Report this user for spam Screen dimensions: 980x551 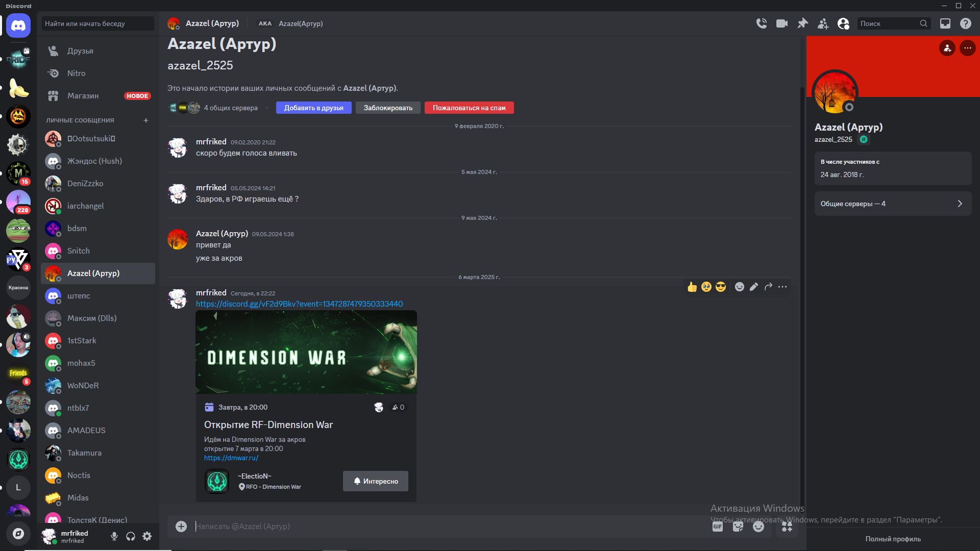click(x=469, y=108)
